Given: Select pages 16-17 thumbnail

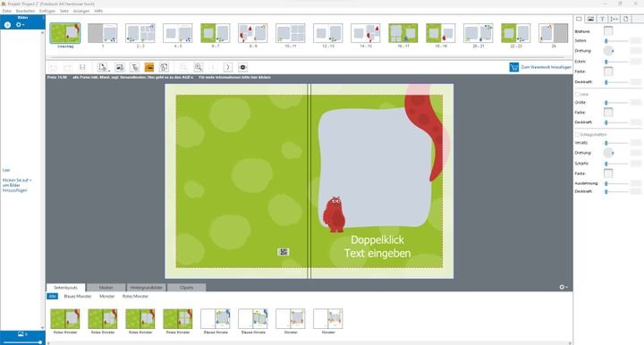Looking at the screenshot, I should coord(402,33).
